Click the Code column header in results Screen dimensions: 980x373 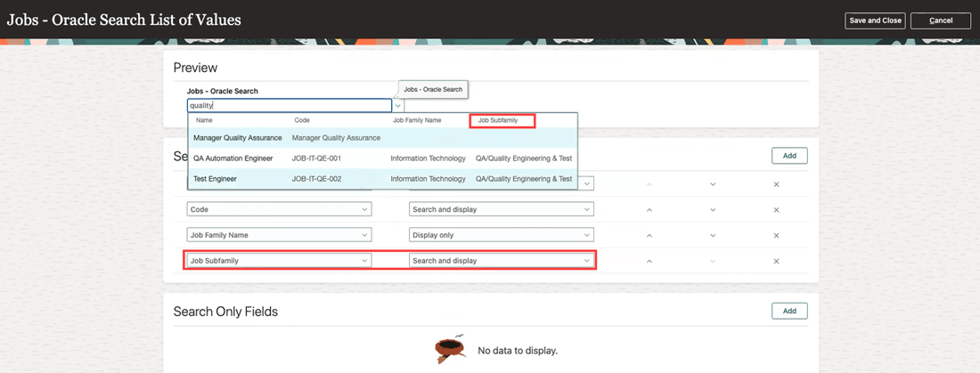coord(302,120)
